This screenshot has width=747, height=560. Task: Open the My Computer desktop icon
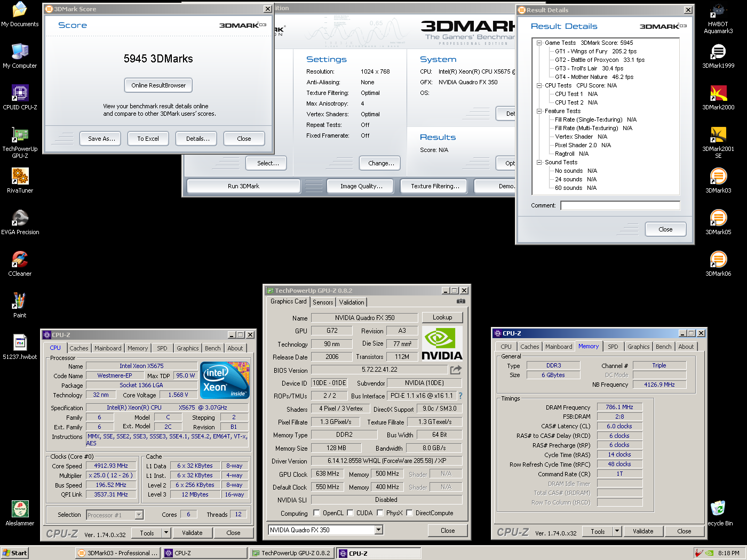20,56
